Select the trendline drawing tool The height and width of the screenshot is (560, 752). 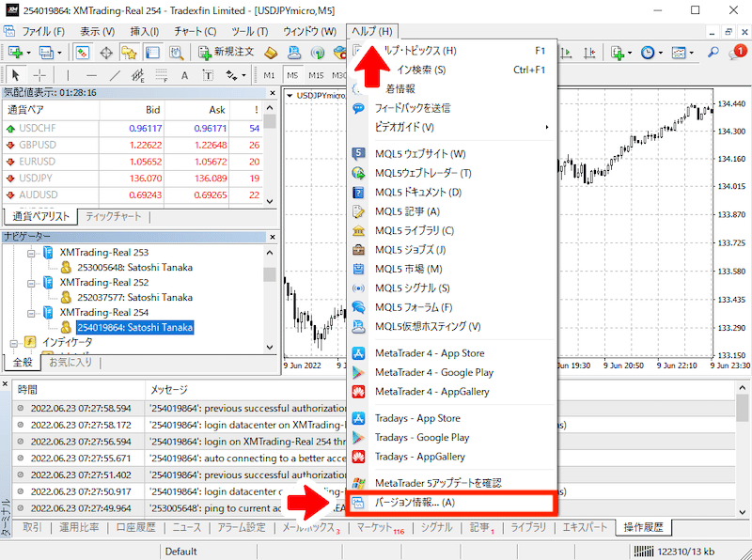[x=115, y=75]
